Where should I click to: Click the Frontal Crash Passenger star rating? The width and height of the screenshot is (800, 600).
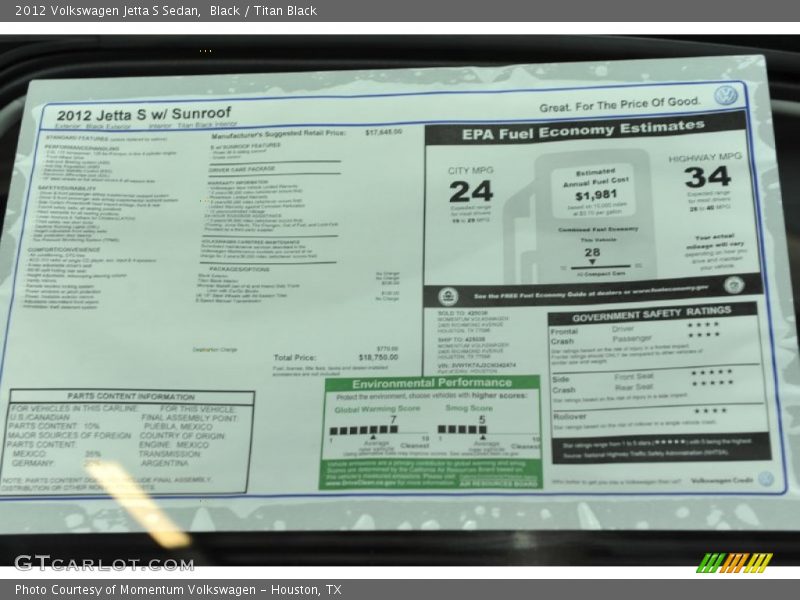point(704,335)
